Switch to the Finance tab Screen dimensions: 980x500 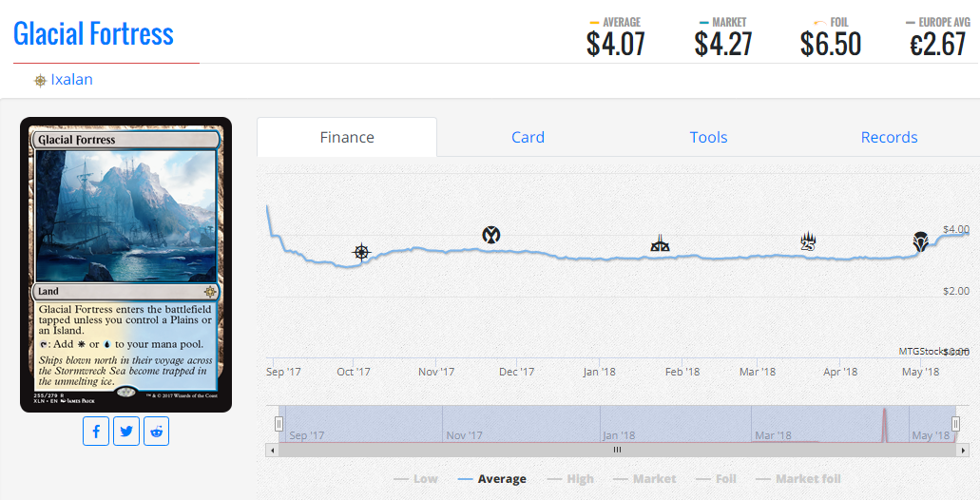click(347, 138)
